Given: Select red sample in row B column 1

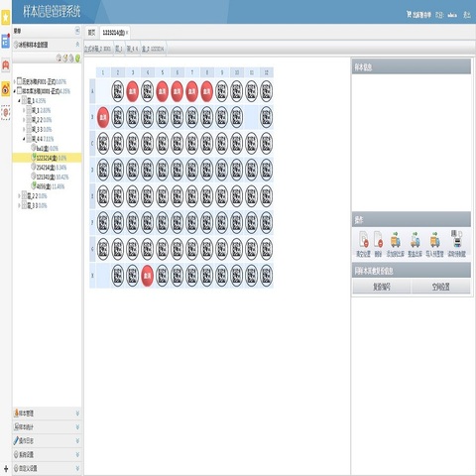Looking at the screenshot, I should 103,117.
